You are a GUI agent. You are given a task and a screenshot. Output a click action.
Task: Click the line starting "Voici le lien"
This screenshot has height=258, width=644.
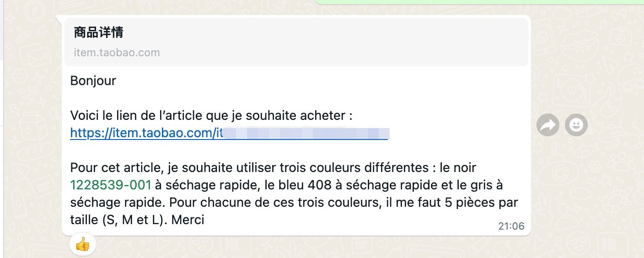(211, 116)
